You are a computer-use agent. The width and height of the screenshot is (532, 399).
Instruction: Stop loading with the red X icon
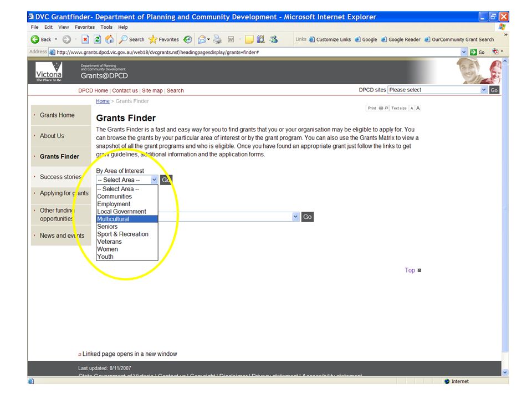(x=85, y=39)
